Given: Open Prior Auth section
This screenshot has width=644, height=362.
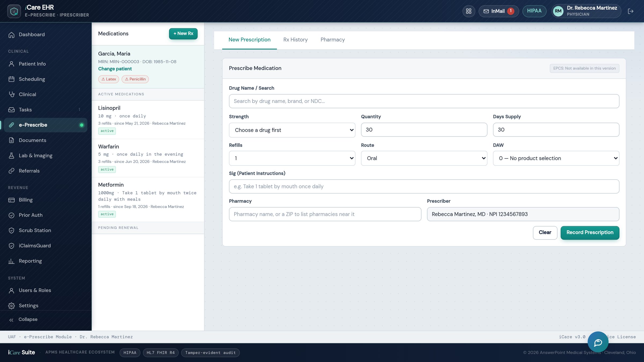Looking at the screenshot, I should click(46, 215).
